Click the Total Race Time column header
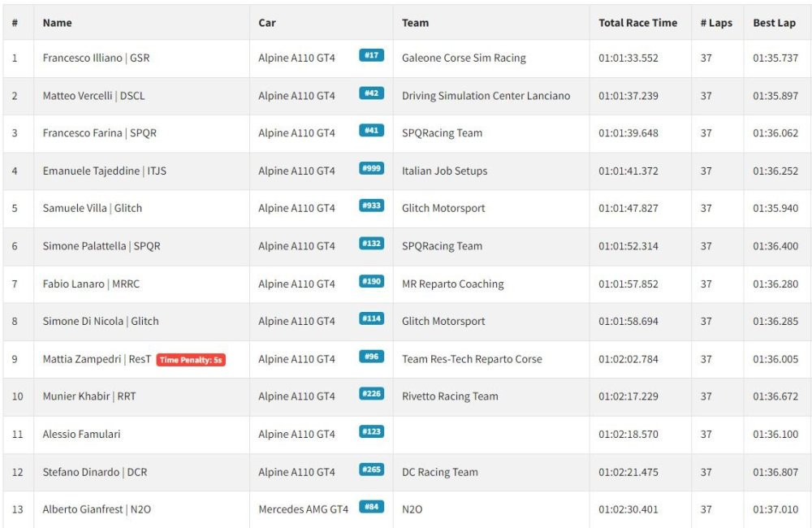The height and width of the screenshot is (528, 812). click(x=638, y=23)
